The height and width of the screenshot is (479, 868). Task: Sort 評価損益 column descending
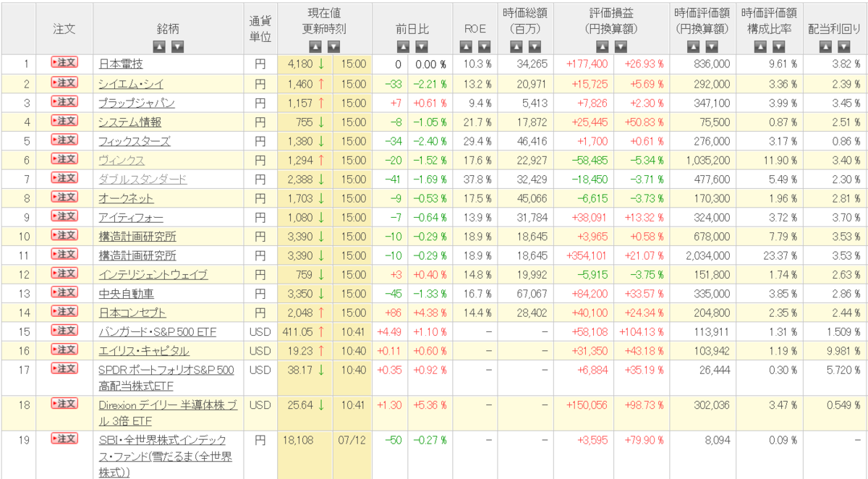(621, 47)
